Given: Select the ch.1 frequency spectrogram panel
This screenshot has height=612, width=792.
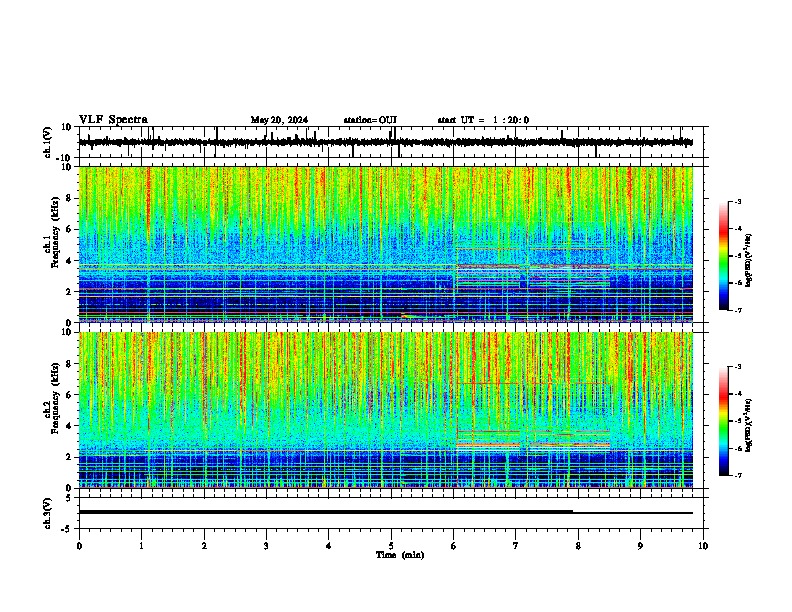Looking at the screenshot, I should point(391,244).
